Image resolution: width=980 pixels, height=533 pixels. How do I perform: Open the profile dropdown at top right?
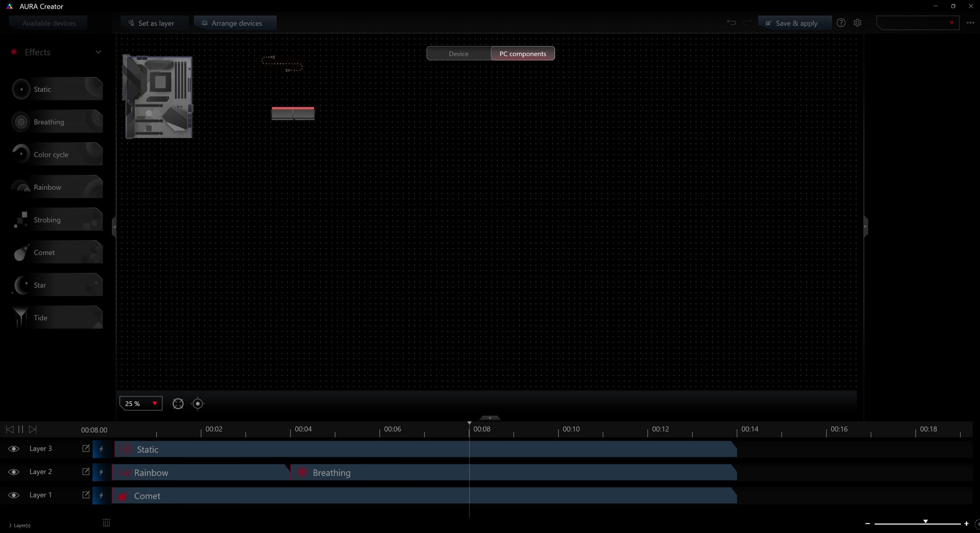pos(918,23)
